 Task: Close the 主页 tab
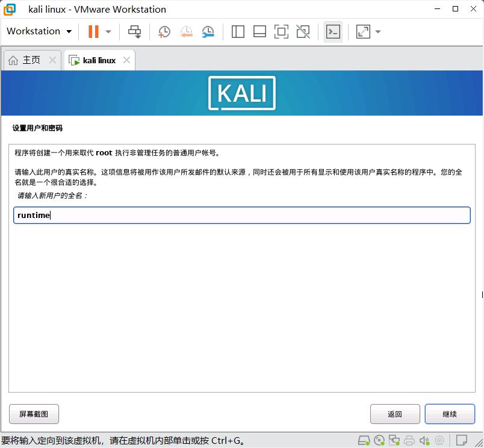coord(53,60)
